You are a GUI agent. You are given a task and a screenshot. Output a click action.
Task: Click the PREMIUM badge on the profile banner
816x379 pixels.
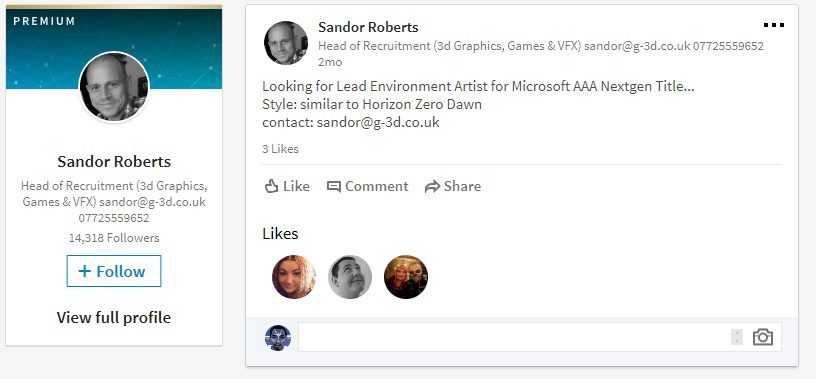pos(45,21)
